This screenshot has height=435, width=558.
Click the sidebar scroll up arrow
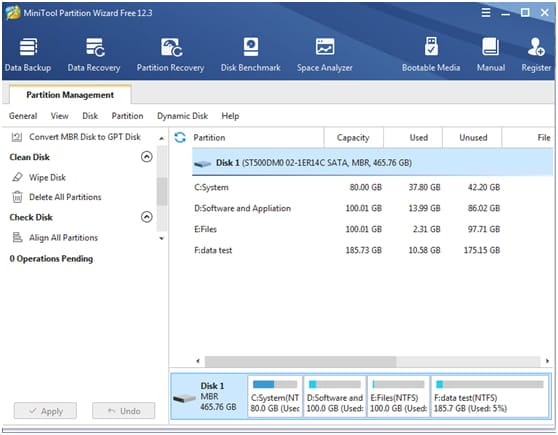162,138
